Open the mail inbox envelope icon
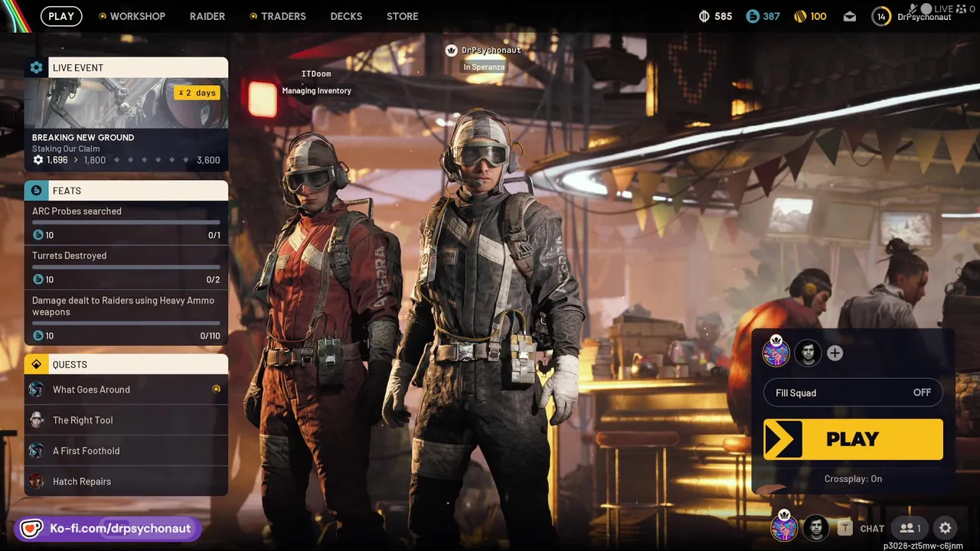The image size is (980, 551). point(850,16)
